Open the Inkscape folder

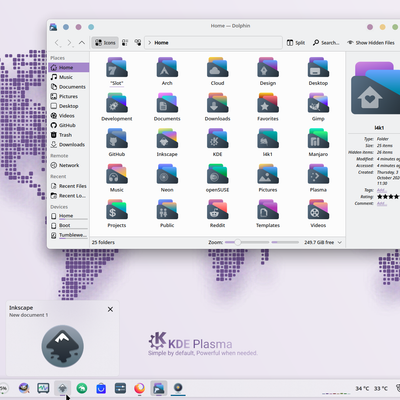167,139
